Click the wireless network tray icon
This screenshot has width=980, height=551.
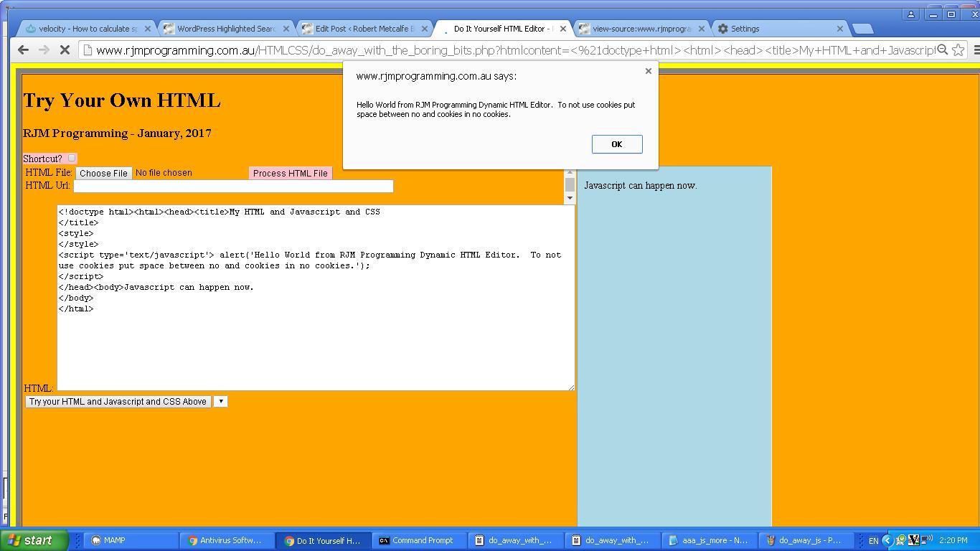[927, 540]
